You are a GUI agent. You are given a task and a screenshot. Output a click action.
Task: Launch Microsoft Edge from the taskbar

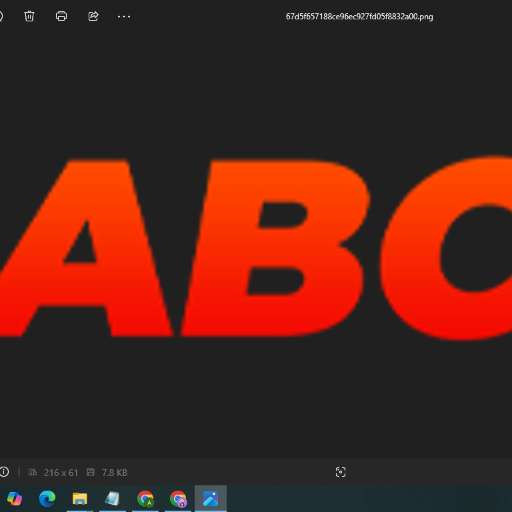(47, 499)
